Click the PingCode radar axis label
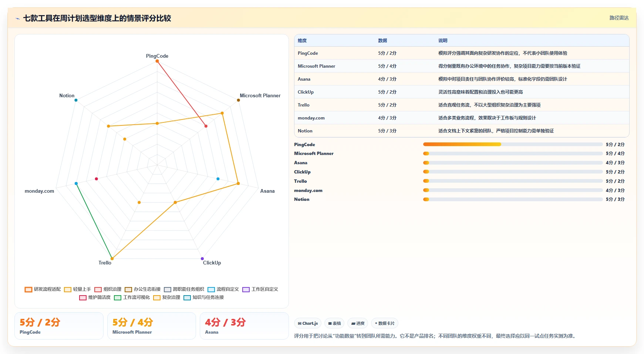This screenshot has height=354, width=644. (157, 56)
